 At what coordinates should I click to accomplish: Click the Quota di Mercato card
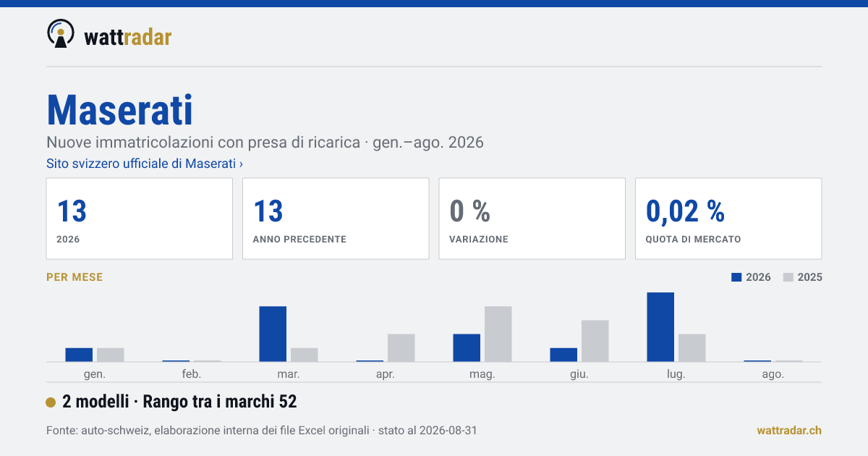[728, 219]
